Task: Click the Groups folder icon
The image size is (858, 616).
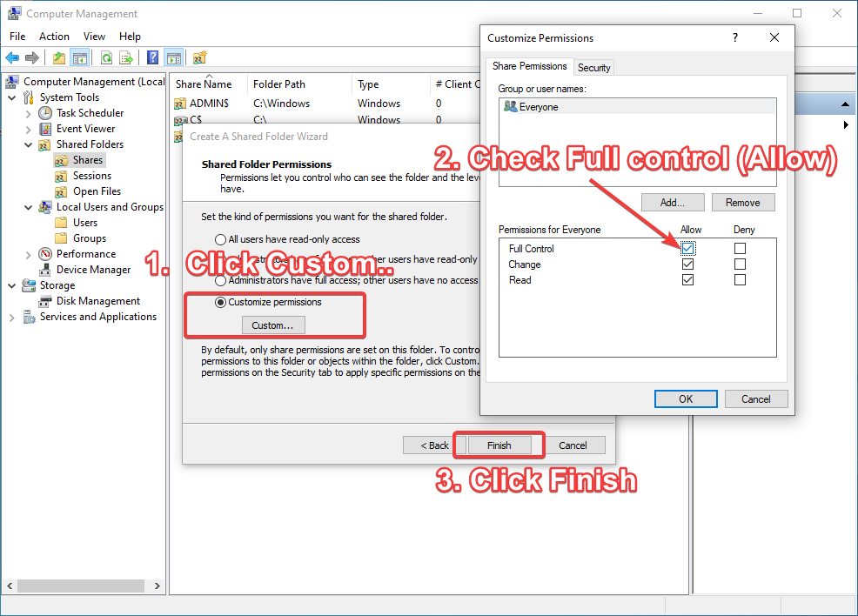Action: coord(61,238)
